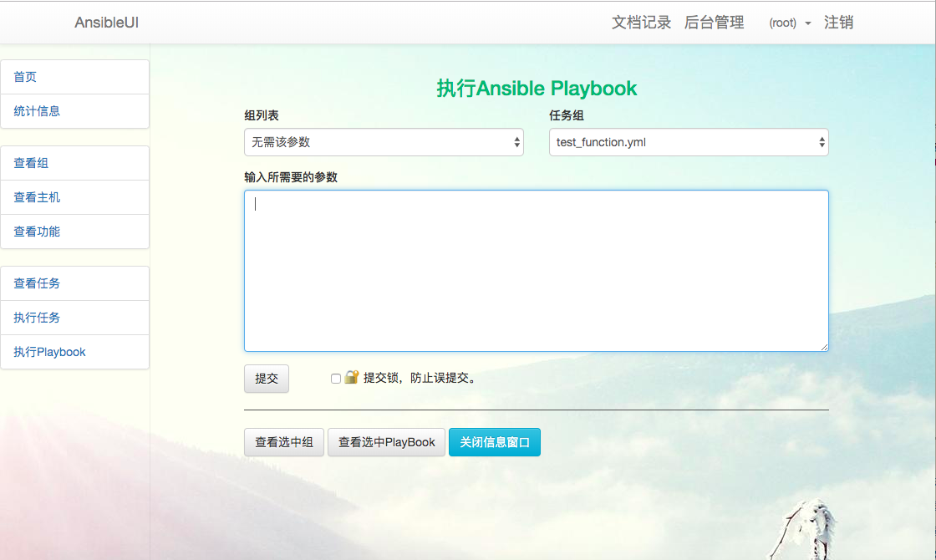Screen dimensions: 936x560
Task: Open the 任务组 dropdown showing test_function.yml
Action: point(689,142)
